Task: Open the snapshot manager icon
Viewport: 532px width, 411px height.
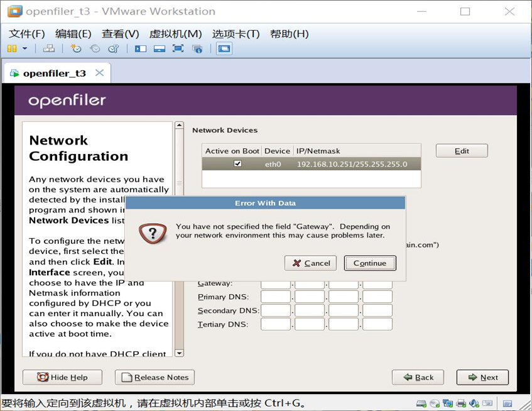Action: pos(114,48)
